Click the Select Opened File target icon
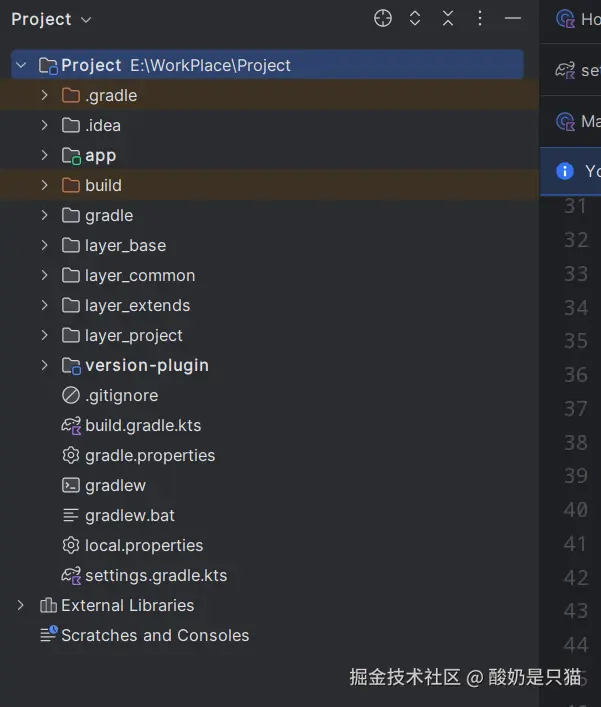 point(383,19)
